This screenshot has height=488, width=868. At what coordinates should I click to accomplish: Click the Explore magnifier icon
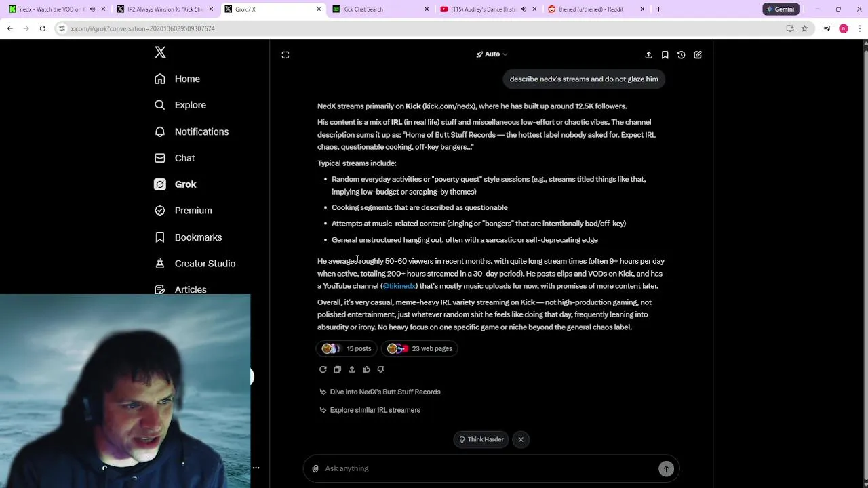click(x=160, y=105)
